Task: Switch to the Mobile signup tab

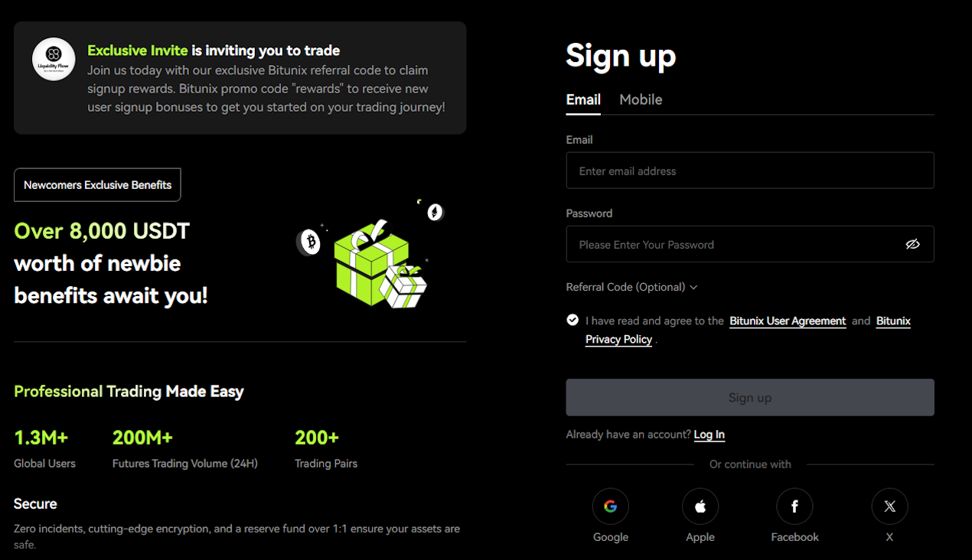Action: pyautogui.click(x=641, y=99)
